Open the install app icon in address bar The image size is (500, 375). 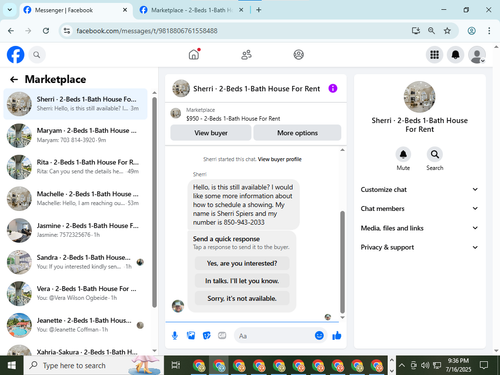coord(415,31)
